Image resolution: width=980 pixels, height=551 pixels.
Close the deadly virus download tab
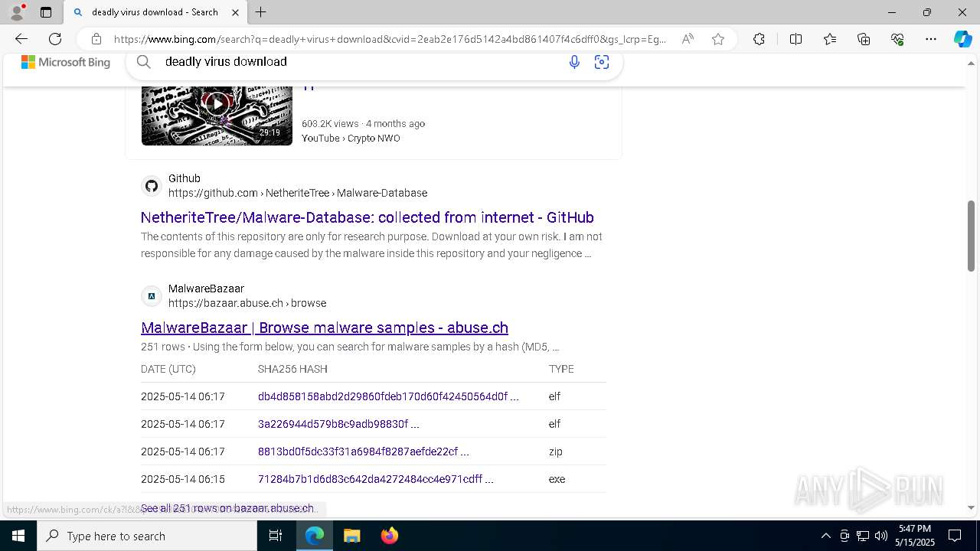tap(236, 12)
